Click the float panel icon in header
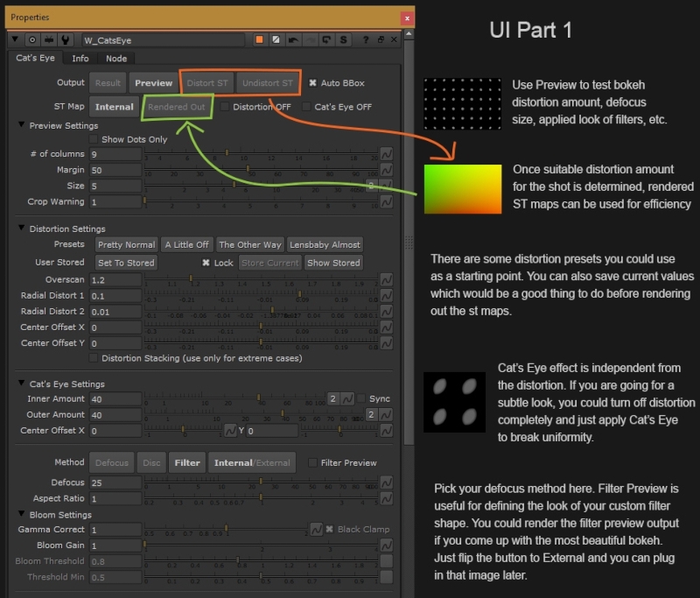The image size is (700, 598). pyautogui.click(x=380, y=40)
